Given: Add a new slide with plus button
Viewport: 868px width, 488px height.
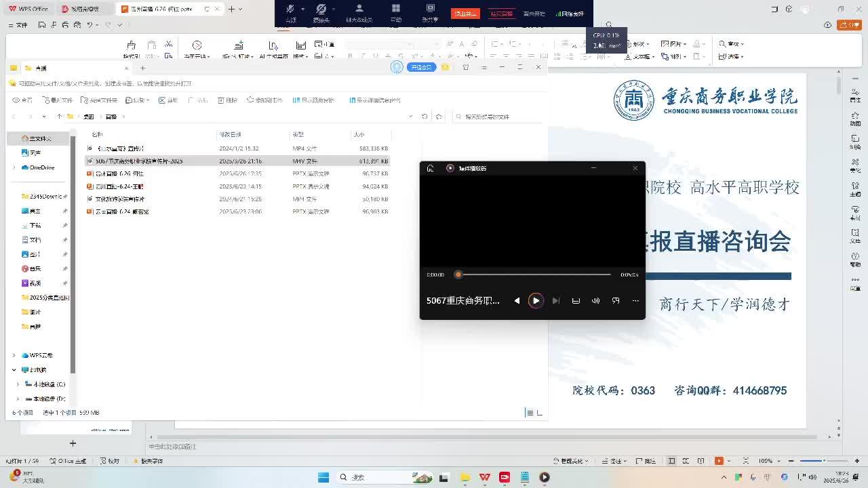Looking at the screenshot, I should click(73, 443).
